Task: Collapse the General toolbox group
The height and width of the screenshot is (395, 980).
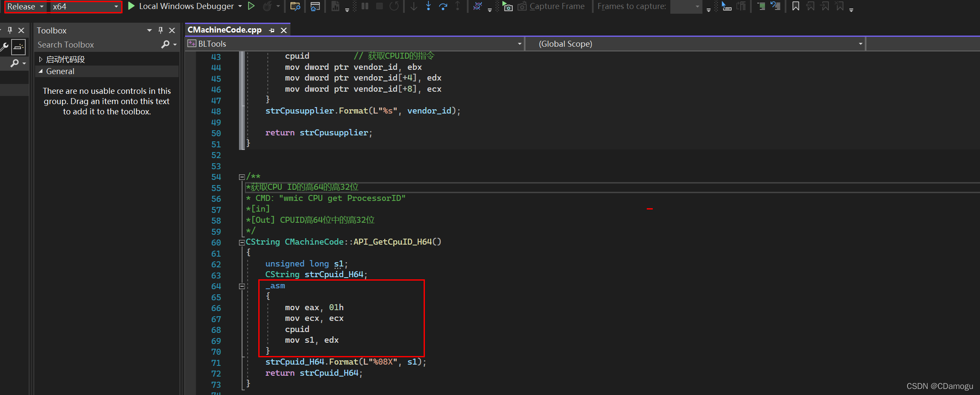Action: [41, 72]
